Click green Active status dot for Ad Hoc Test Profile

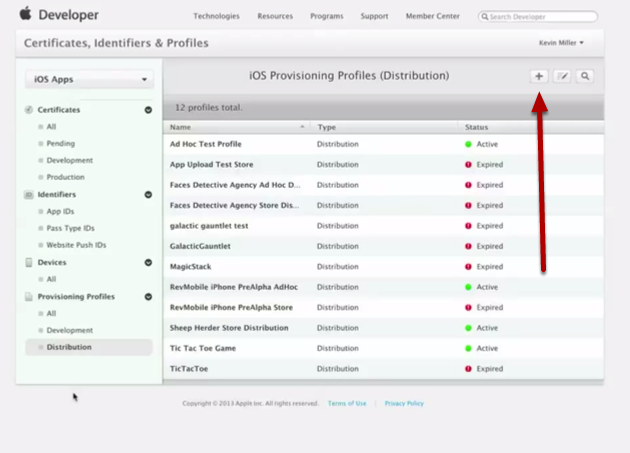click(468, 144)
